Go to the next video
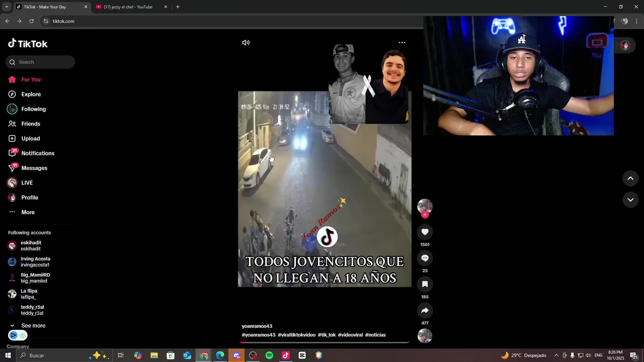The width and height of the screenshot is (644, 362). [630, 200]
